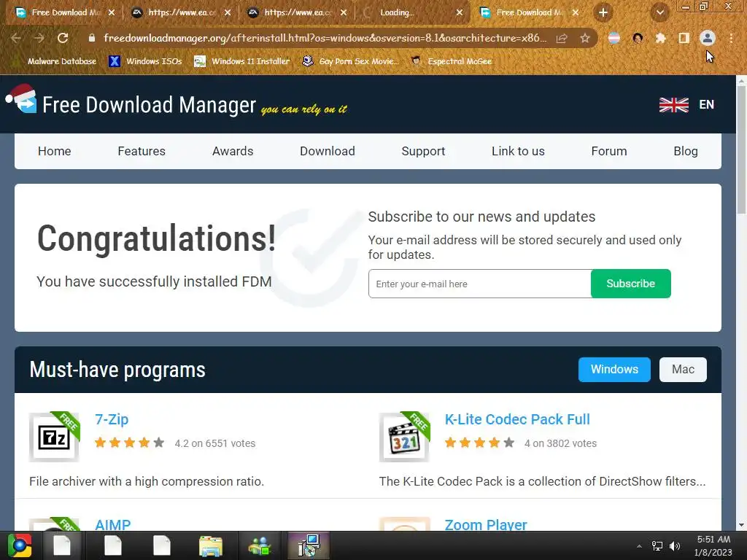Viewport: 747px width, 560px height.
Task: Open a new tab with plus button
Action: pos(603,12)
